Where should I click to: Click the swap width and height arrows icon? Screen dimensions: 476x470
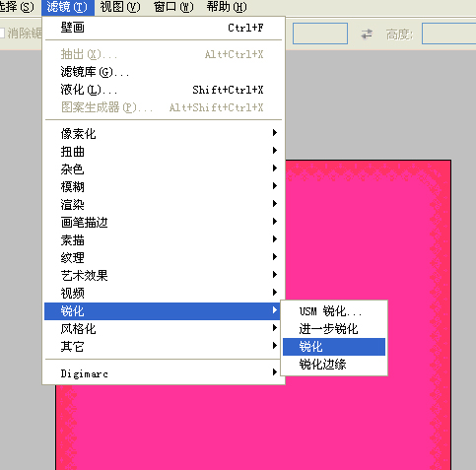coord(367,34)
